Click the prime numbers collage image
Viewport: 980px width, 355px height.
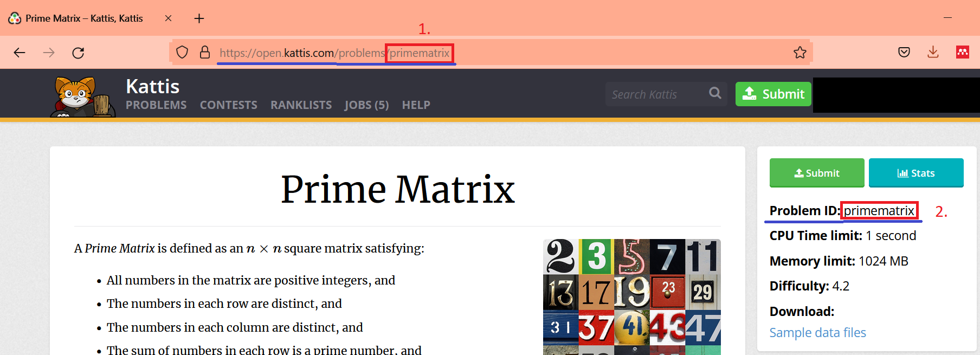click(x=632, y=297)
